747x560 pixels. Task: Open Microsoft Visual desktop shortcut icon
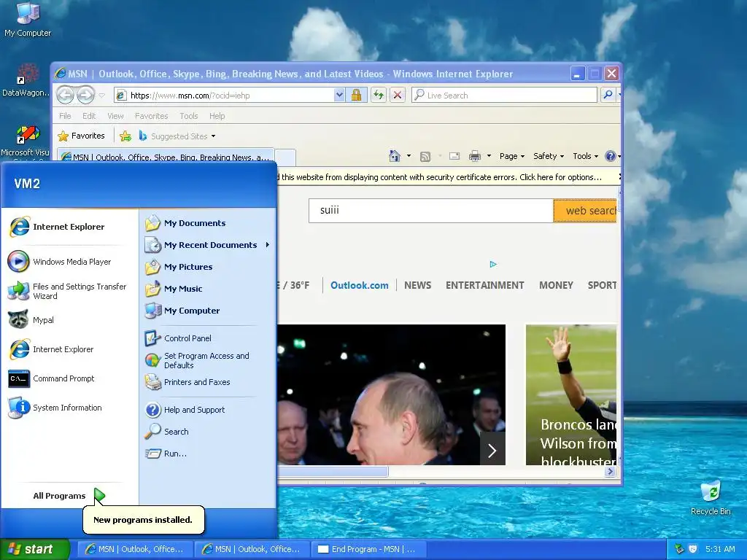[26, 141]
